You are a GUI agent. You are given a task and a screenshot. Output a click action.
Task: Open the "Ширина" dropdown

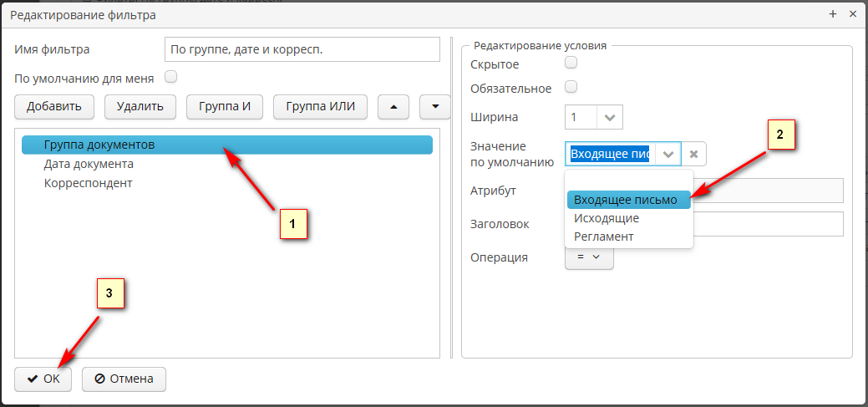pos(610,118)
